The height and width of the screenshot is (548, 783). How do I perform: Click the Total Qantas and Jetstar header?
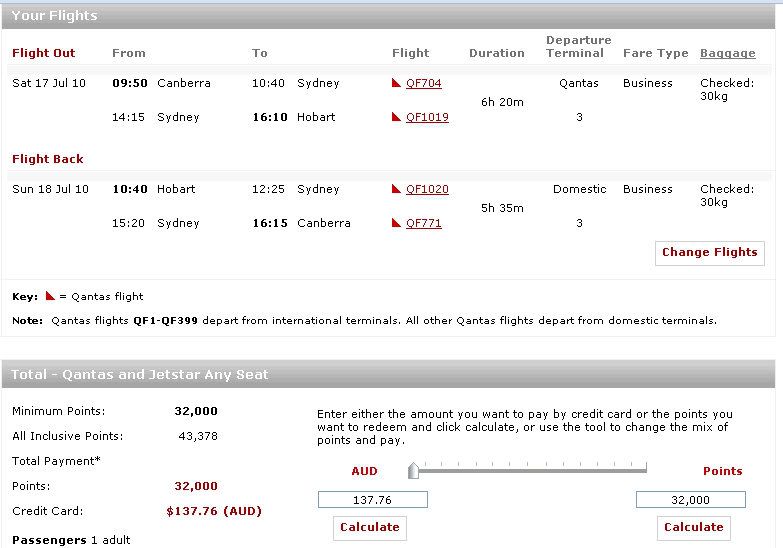[x=139, y=375]
